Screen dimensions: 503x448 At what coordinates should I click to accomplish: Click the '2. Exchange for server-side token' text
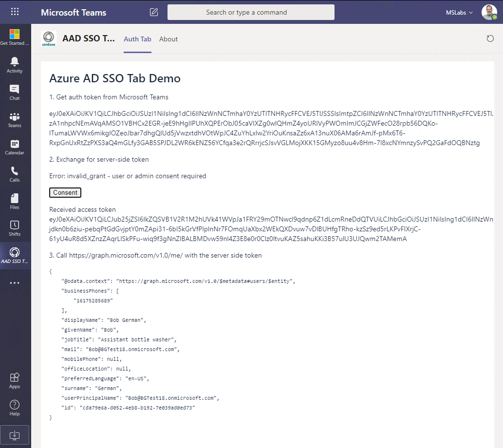[99, 160]
